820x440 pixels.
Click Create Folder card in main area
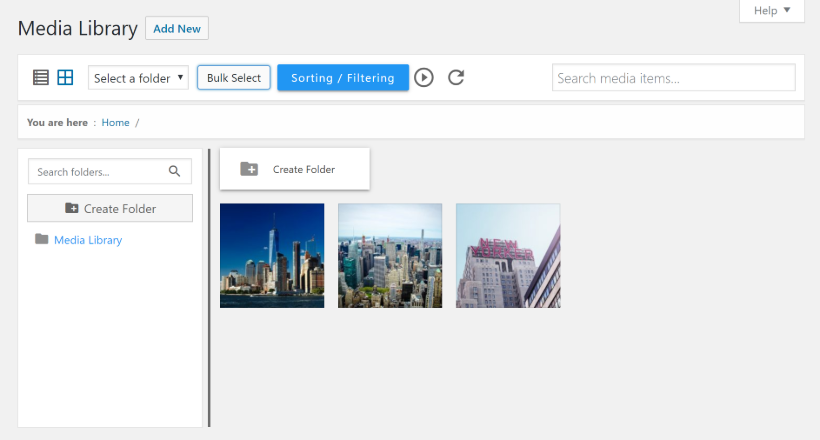point(295,169)
